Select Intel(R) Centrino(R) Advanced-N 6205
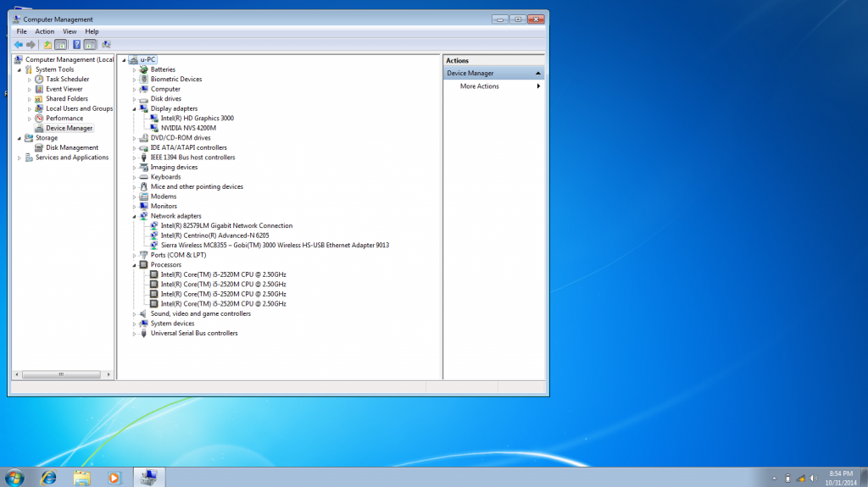 click(214, 235)
